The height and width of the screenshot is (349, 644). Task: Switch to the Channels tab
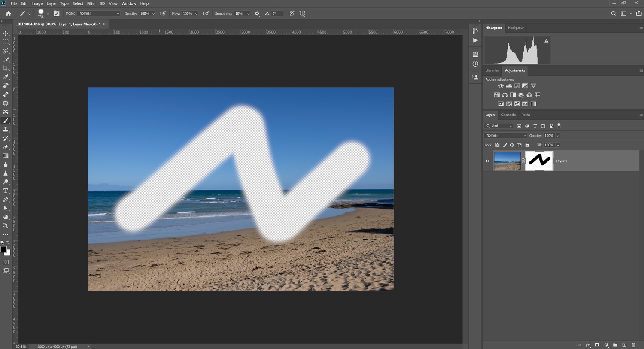click(508, 115)
